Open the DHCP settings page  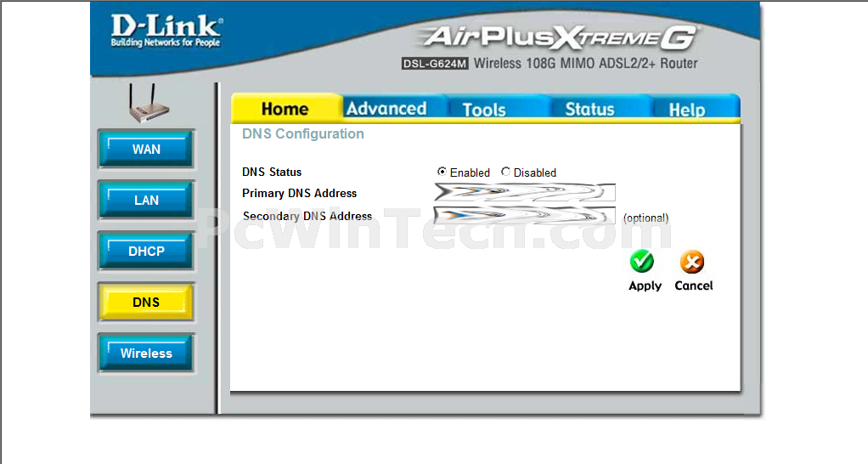click(x=146, y=251)
